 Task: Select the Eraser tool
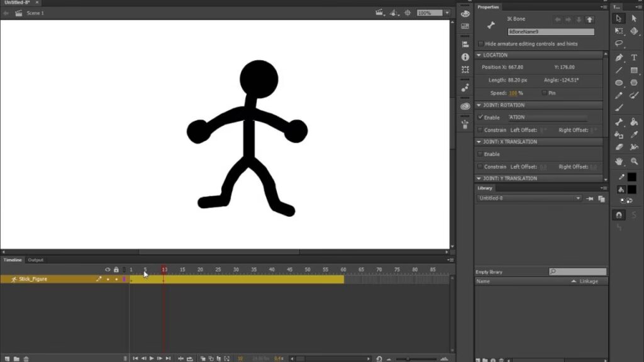pyautogui.click(x=619, y=147)
